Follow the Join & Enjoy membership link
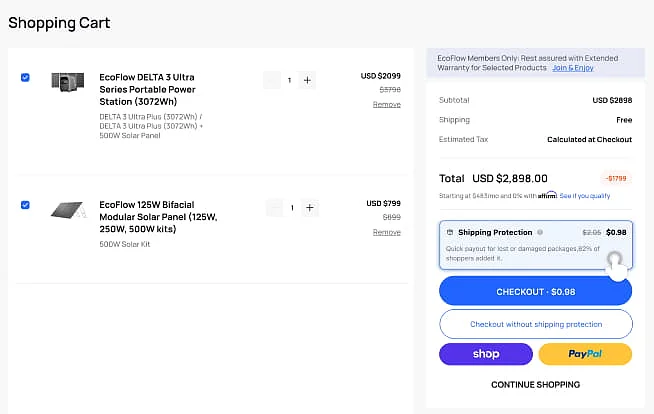Screen dimensions: 654x414 coord(573,68)
